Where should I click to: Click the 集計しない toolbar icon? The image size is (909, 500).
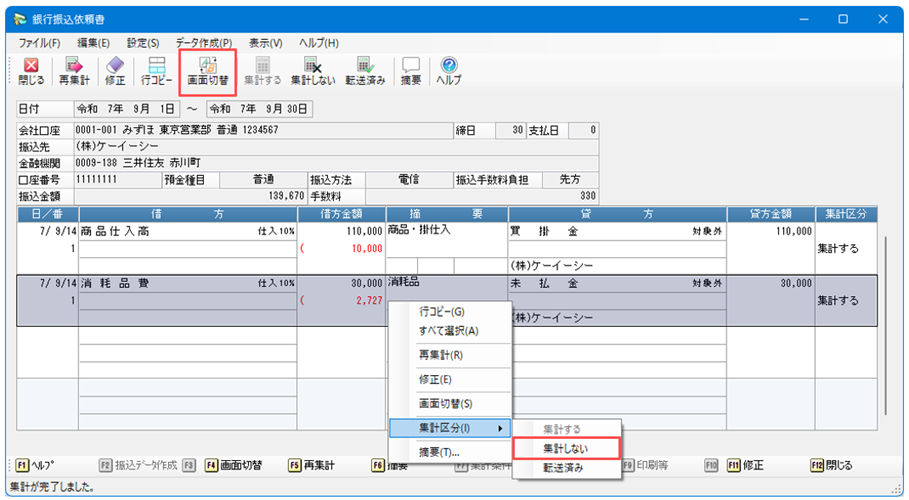pyautogui.click(x=313, y=71)
